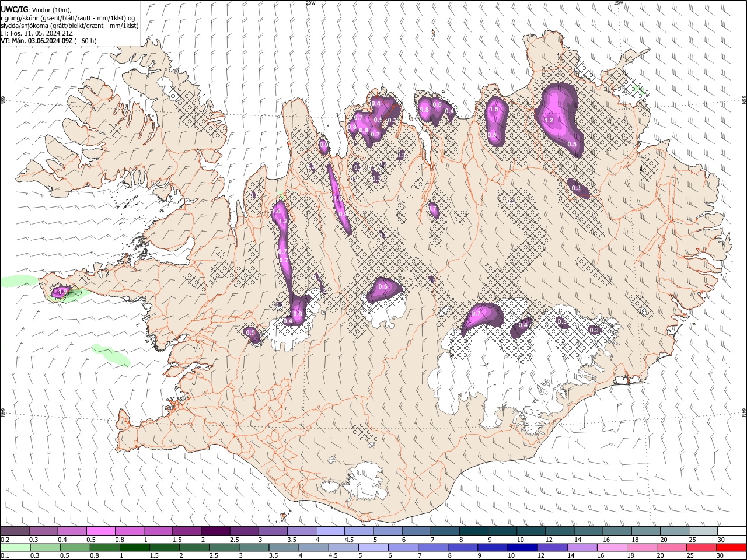Click the violet 12 swatch in lower legend row

(553, 547)
